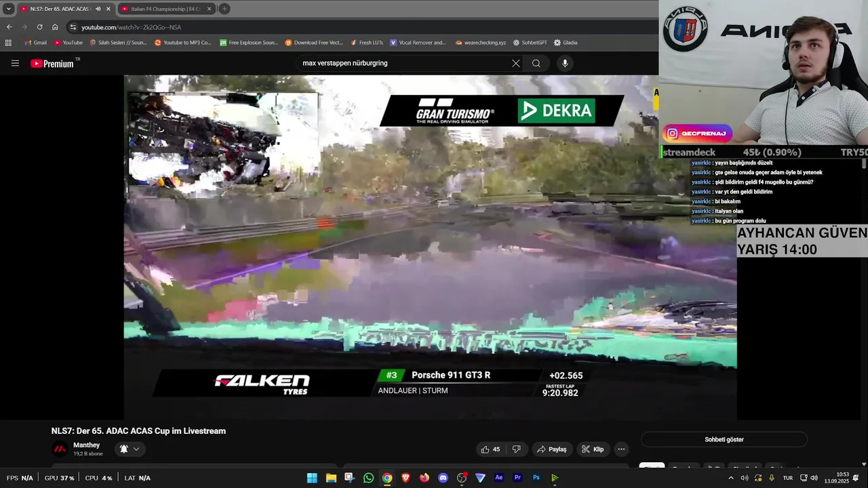Image resolution: width=868 pixels, height=488 pixels.
Task: Open the Manthey channel avatar
Action: pos(60,449)
